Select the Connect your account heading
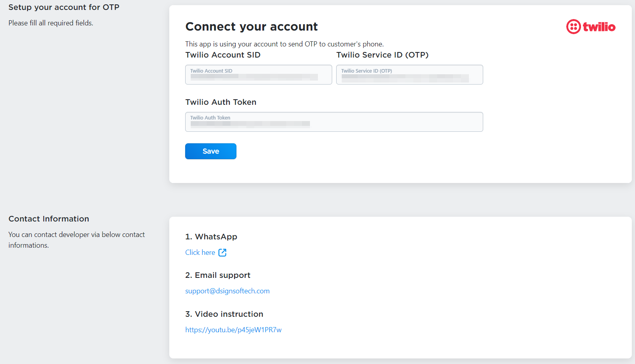The width and height of the screenshot is (635, 364). (252, 27)
